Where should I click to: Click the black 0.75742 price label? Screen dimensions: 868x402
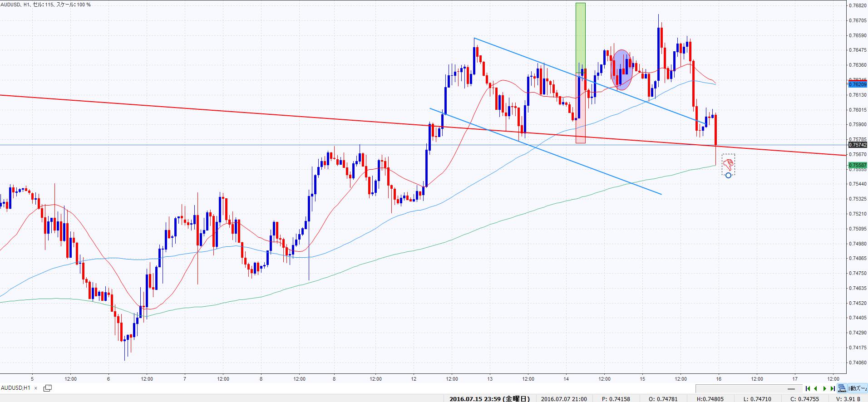(x=858, y=145)
